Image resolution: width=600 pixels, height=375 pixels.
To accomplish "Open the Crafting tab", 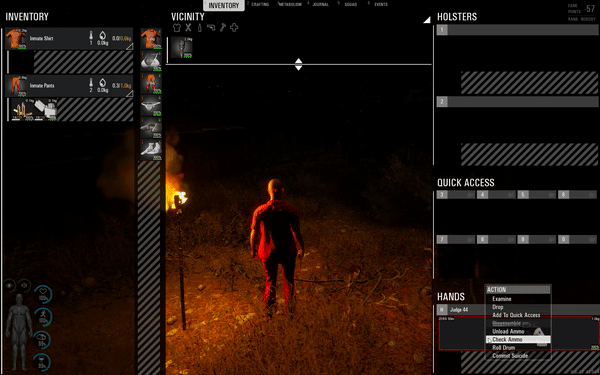I will (x=260, y=5).
